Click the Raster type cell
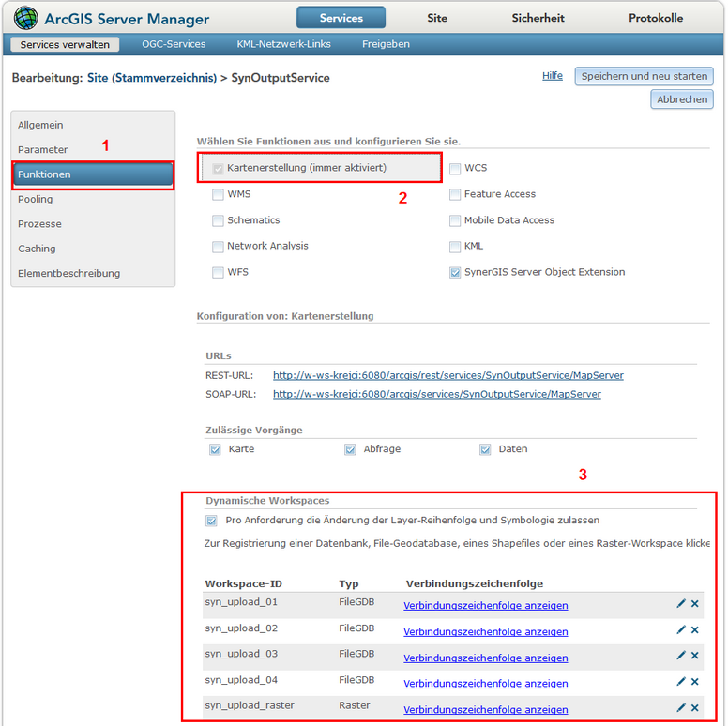 pos(355,705)
